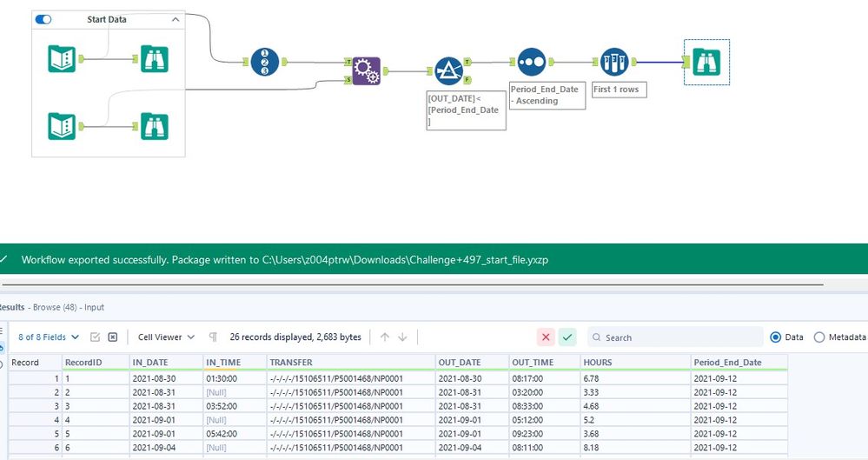The height and width of the screenshot is (460, 868).
Task: Click the RecordID column header
Action: click(96, 363)
